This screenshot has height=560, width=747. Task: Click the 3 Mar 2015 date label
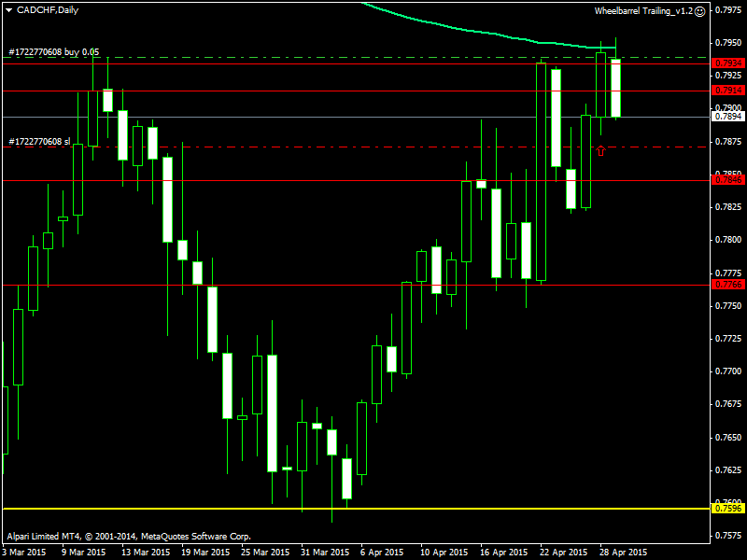click(24, 553)
